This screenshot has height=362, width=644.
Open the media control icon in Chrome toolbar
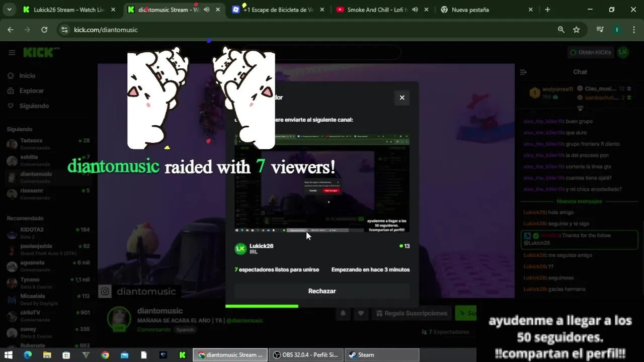(x=600, y=30)
